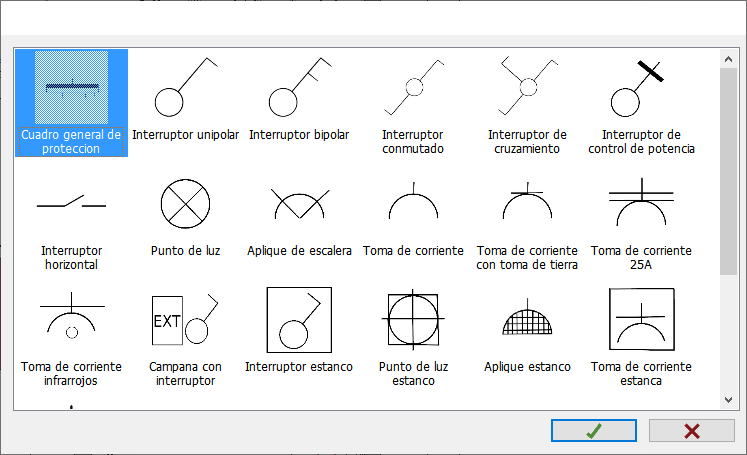Select Toma de corriente con toma de tierra icon
The width and height of the screenshot is (747, 455).
click(527, 200)
